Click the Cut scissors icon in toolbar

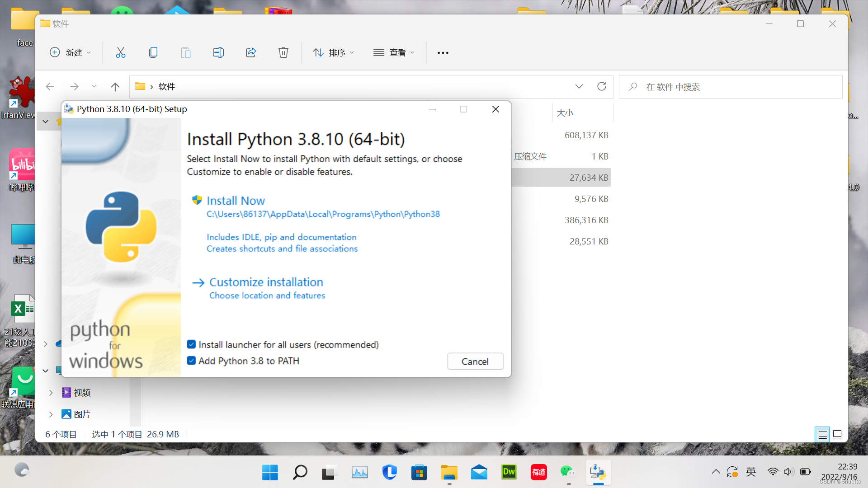pyautogui.click(x=120, y=52)
